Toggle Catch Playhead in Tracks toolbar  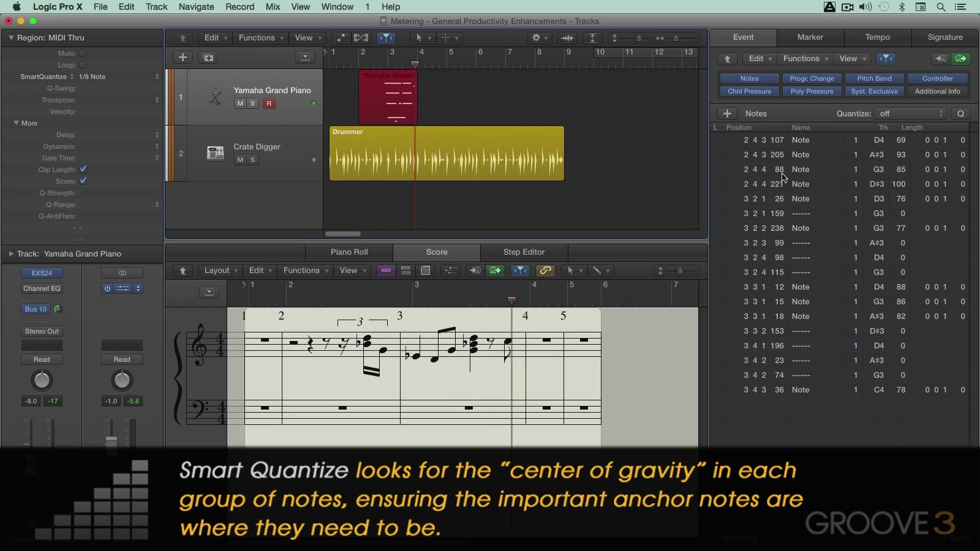(x=386, y=38)
